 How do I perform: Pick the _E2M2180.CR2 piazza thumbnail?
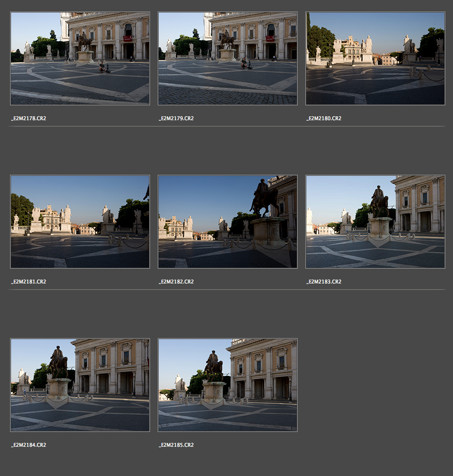coord(375,58)
